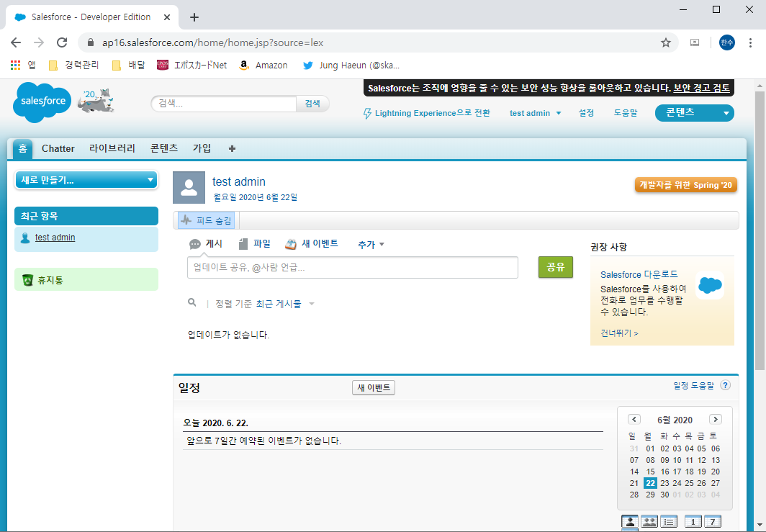This screenshot has width=766, height=532.
Task: Go to next month in mini calendar
Action: point(715,419)
